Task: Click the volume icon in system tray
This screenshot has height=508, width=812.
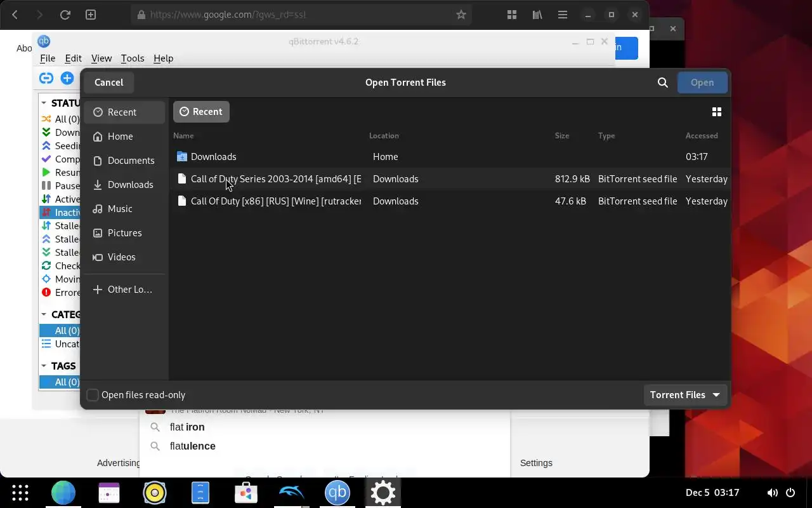Action: (772, 493)
